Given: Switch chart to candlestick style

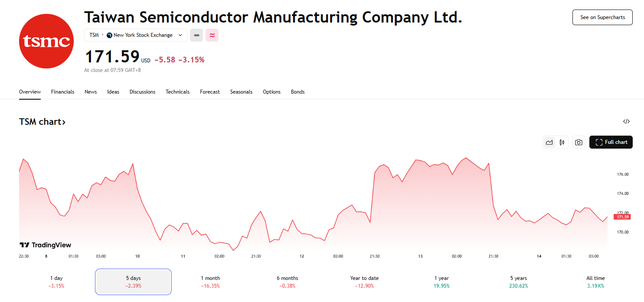Looking at the screenshot, I should [562, 142].
